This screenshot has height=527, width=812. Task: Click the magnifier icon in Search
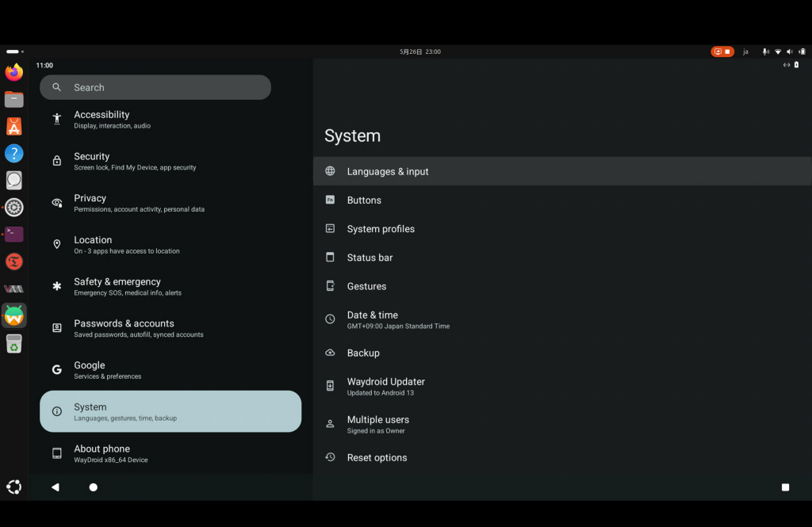(57, 87)
